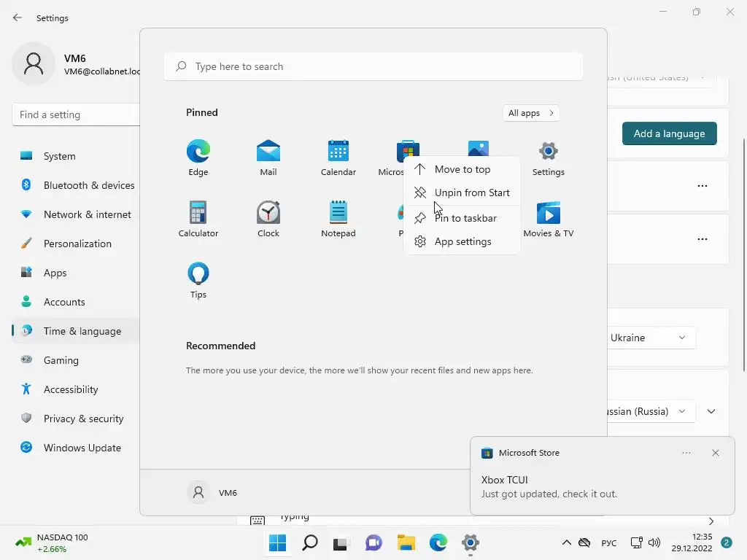The height and width of the screenshot is (560, 747).
Task: Click Add a language button
Action: click(x=669, y=133)
